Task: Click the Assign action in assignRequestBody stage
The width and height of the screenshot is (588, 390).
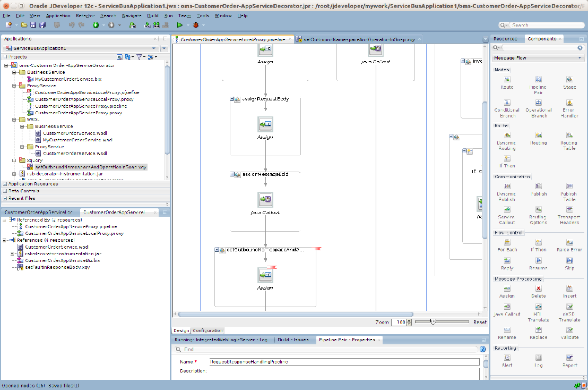Action: click(x=265, y=125)
